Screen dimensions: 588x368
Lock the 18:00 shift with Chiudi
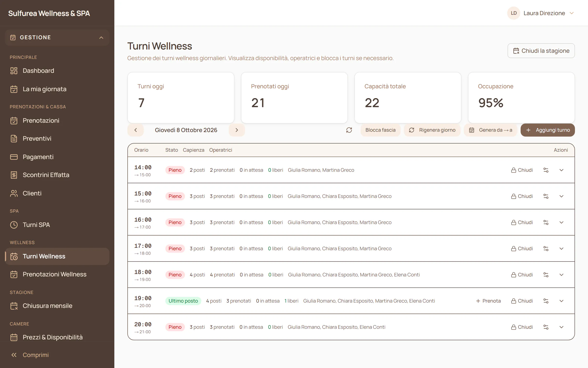[522, 275]
